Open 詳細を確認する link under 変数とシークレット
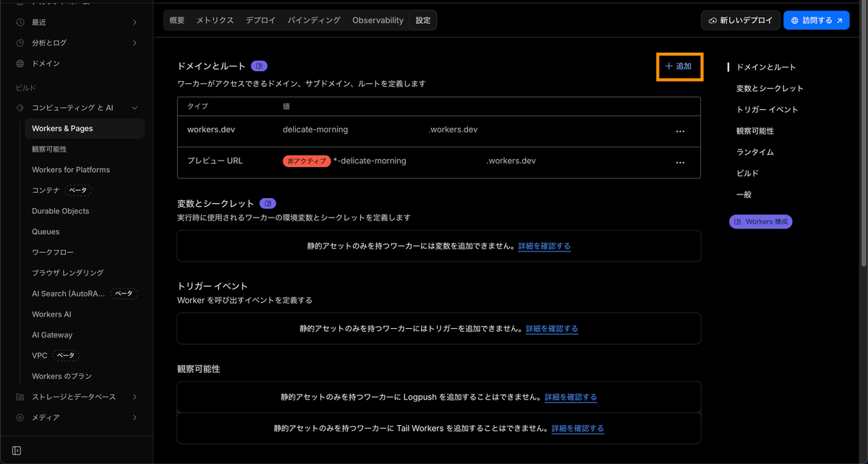 (544, 246)
